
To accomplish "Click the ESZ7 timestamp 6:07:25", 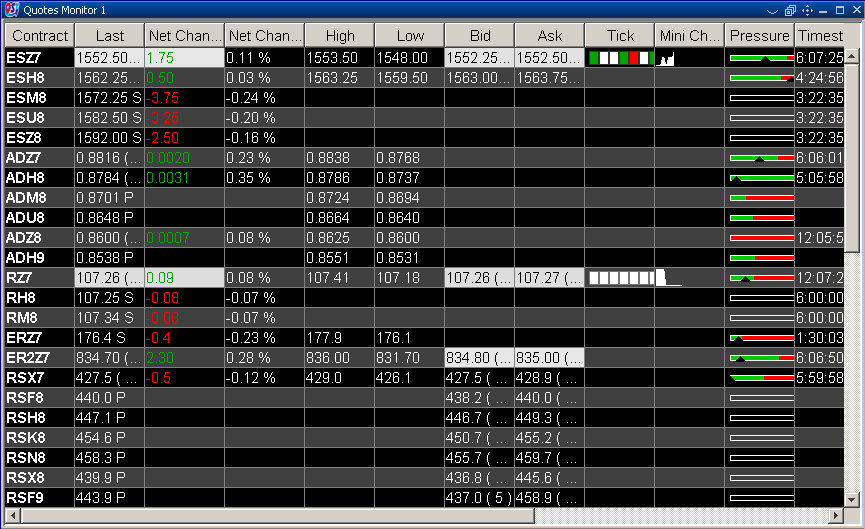I will (x=820, y=58).
